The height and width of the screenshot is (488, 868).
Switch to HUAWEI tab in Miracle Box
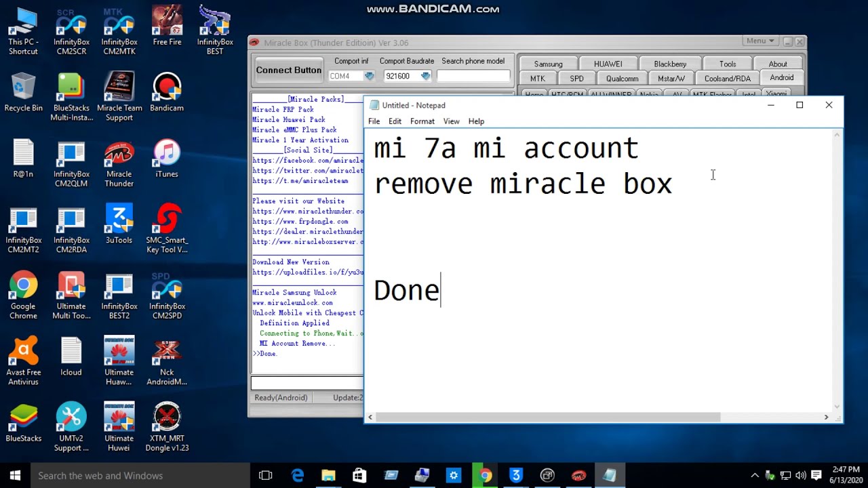pos(608,64)
